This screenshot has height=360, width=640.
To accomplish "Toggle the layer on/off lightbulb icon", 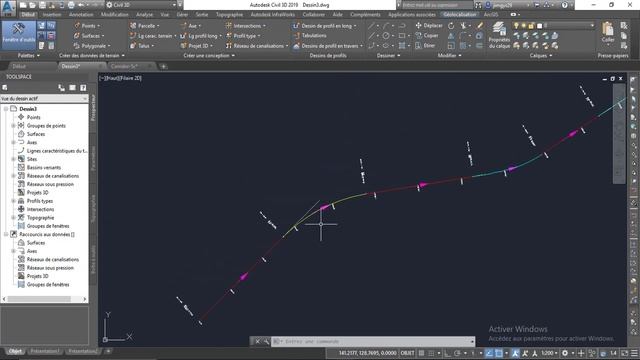I will (517, 26).
